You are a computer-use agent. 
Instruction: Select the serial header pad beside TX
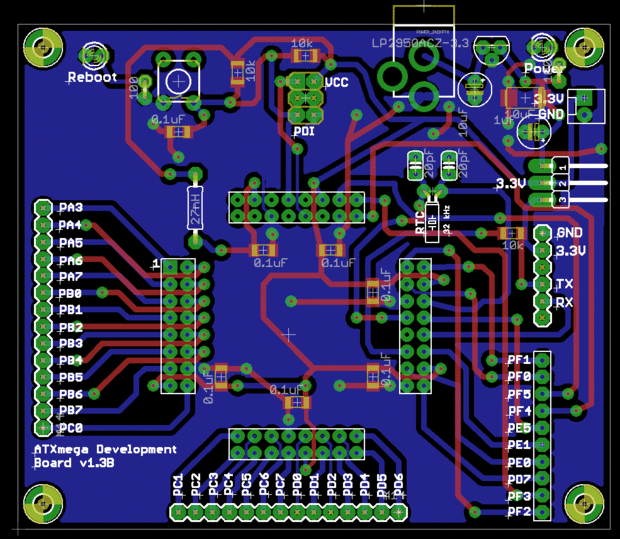click(x=542, y=283)
